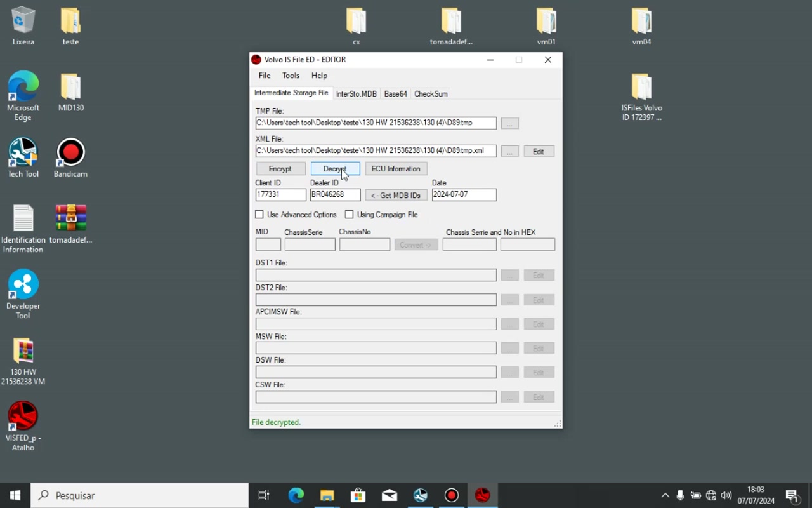This screenshot has width=812, height=508.
Task: Open the Tools menu
Action: [291, 76]
